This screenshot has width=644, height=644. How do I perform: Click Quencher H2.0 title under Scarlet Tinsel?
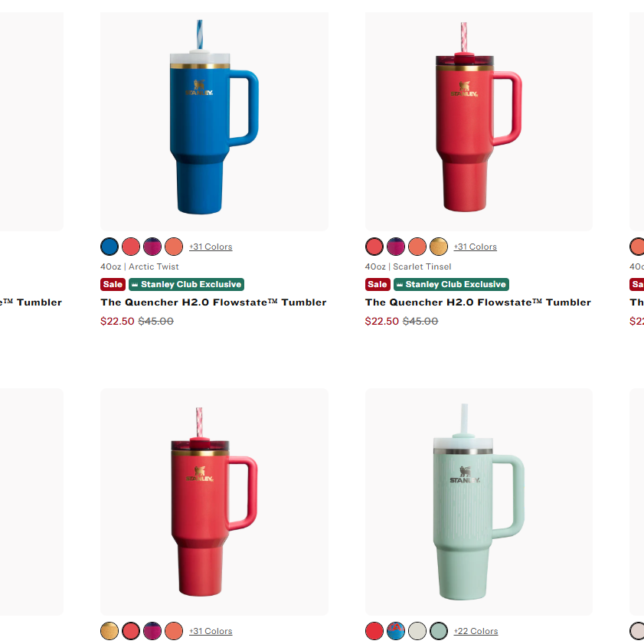478,302
